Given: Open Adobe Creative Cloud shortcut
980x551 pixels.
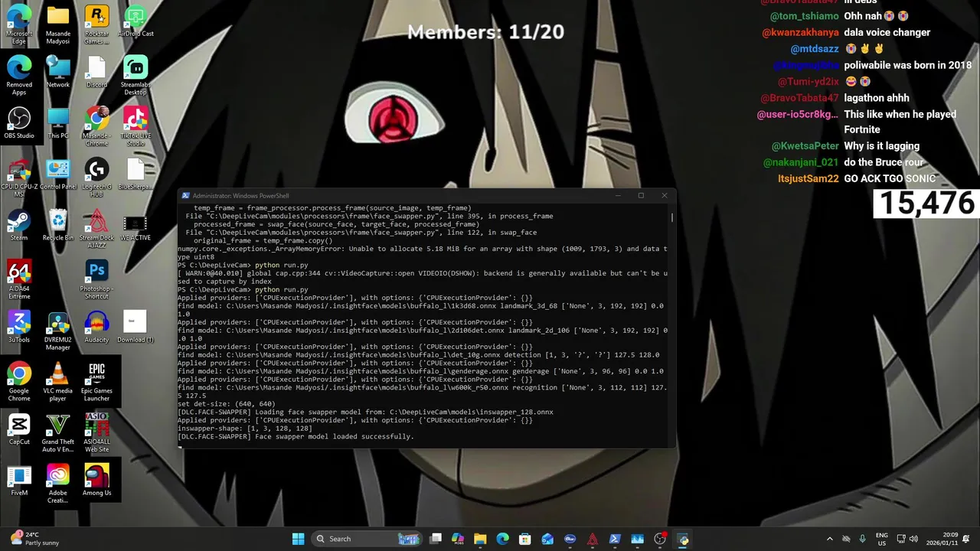Looking at the screenshot, I should [x=58, y=484].
